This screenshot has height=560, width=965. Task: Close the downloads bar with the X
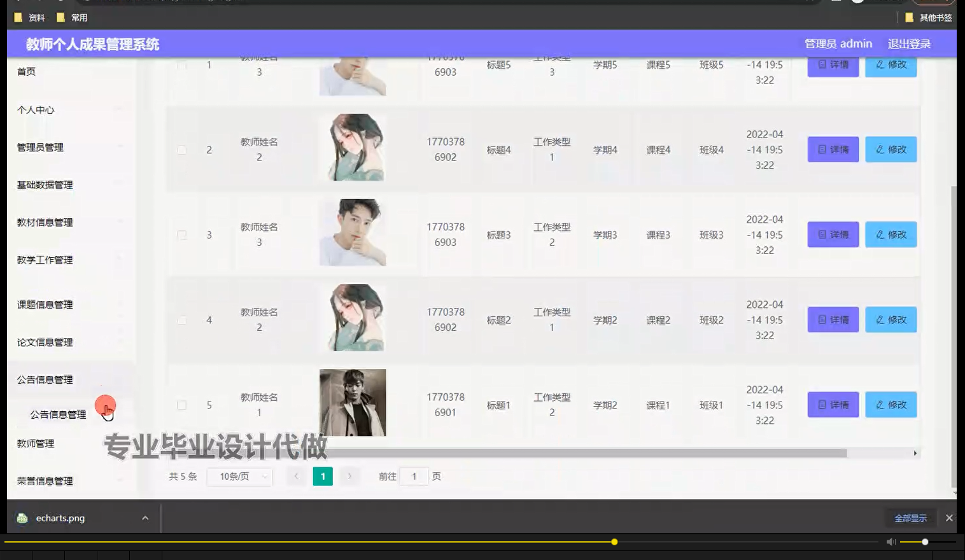pyautogui.click(x=949, y=518)
